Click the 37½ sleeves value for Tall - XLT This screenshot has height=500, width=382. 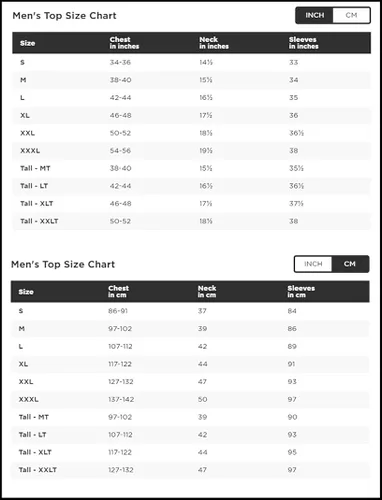tap(296, 204)
